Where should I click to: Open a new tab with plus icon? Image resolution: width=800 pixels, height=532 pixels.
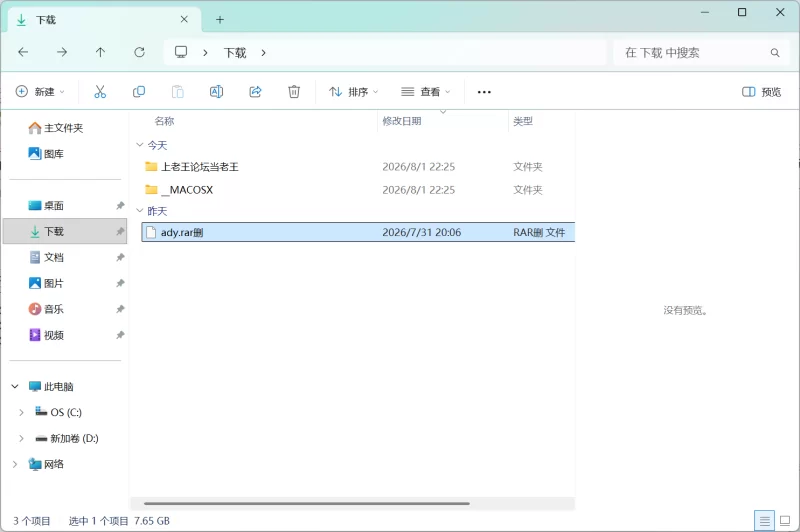coord(220,20)
